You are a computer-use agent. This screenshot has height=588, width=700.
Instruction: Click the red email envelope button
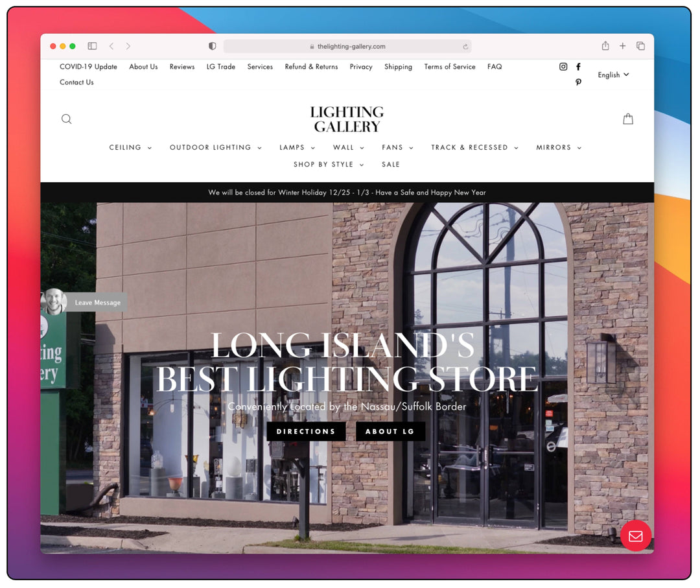pyautogui.click(x=635, y=535)
